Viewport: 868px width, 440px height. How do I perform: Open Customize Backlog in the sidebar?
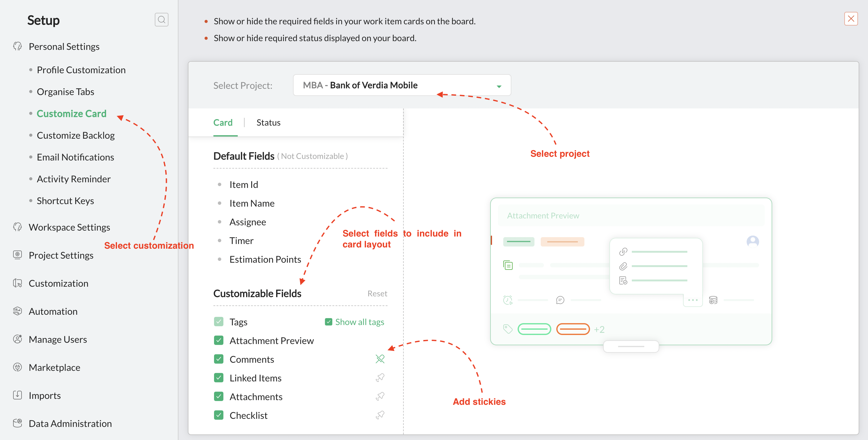(76, 135)
